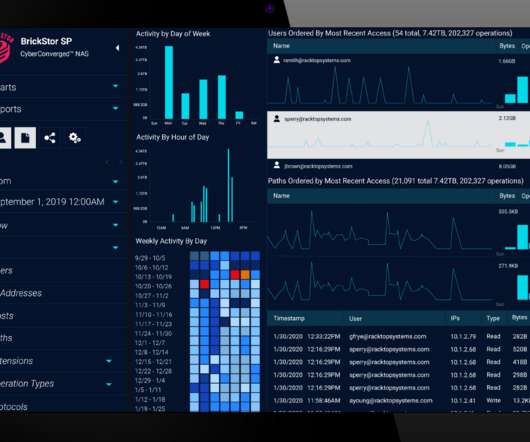Click avatar icon in the highlighted sperry row

click(x=276, y=119)
